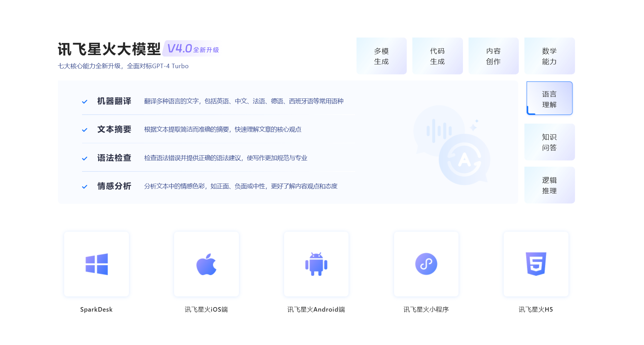This screenshot has width=644, height=345.
Task: Open the SparkDesk Windows icon card
Action: (97, 264)
